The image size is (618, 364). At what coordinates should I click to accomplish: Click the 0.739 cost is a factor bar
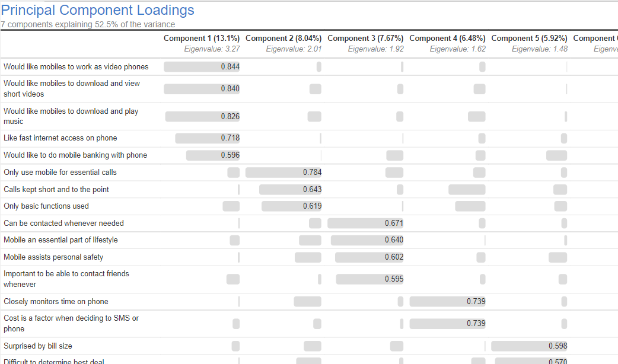pyautogui.click(x=447, y=323)
